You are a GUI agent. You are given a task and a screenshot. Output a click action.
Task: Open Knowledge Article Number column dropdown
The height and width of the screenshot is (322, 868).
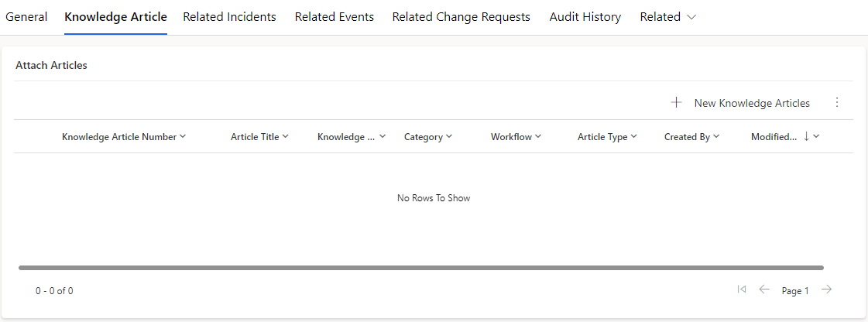(x=183, y=137)
